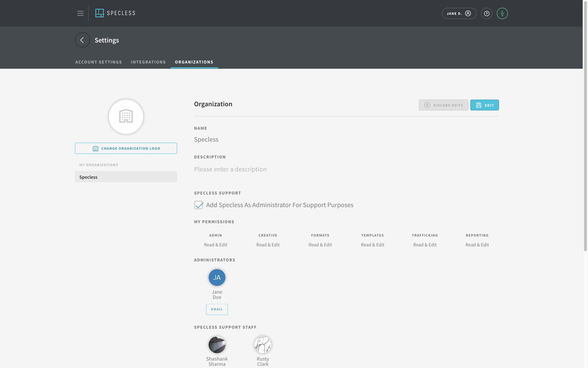Image resolution: width=588 pixels, height=368 pixels.
Task: Click the Specless wordmark text in header
Action: (x=121, y=13)
